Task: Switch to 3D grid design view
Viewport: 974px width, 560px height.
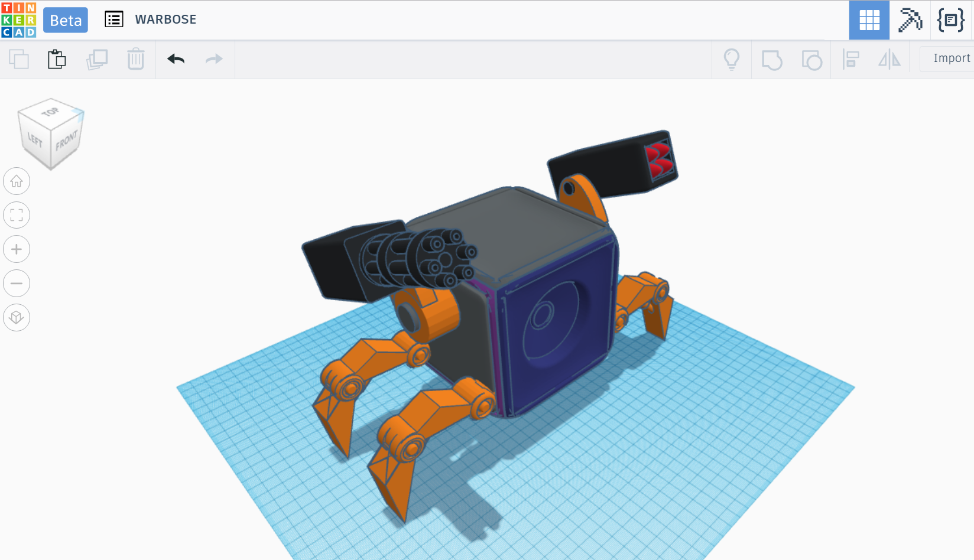Action: point(869,20)
